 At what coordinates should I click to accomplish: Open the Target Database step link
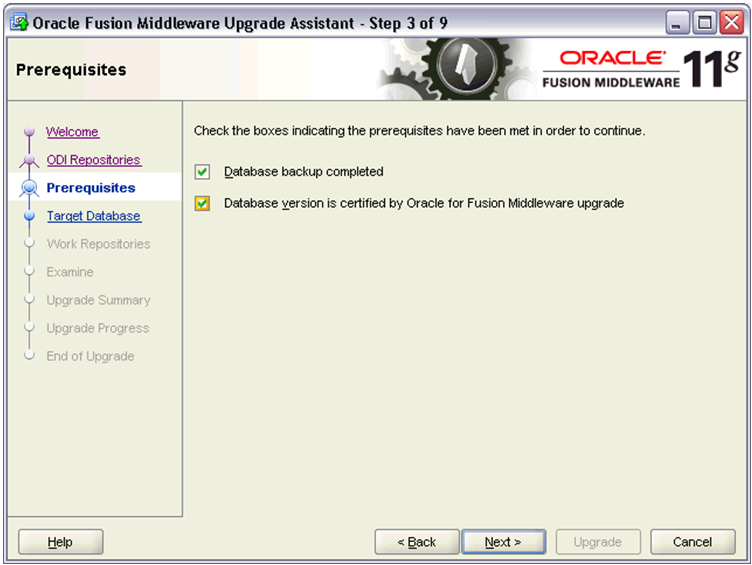point(94,216)
